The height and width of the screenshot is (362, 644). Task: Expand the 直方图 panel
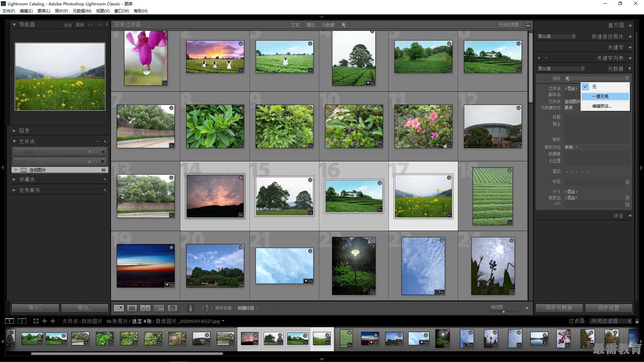pyautogui.click(x=630, y=25)
